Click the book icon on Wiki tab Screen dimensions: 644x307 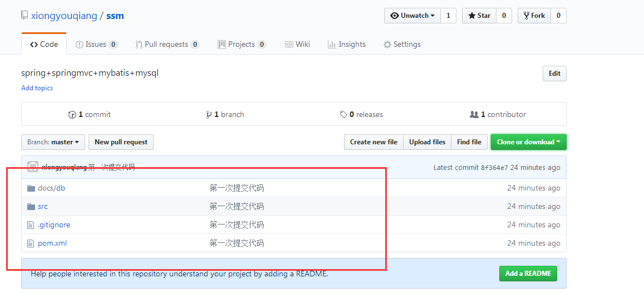pyautogui.click(x=289, y=45)
